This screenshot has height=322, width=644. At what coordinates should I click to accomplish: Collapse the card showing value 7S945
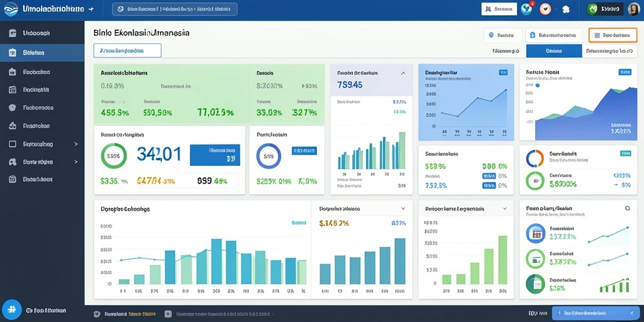pos(403,73)
